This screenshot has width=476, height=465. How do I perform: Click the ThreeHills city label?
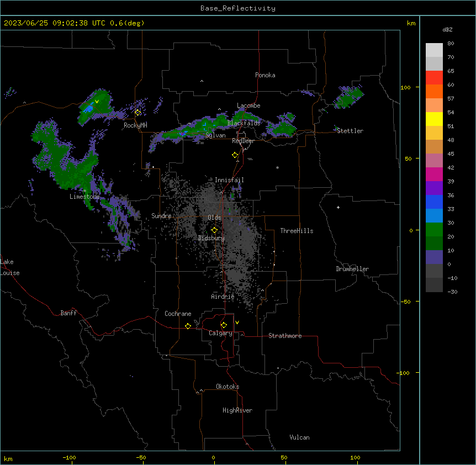pos(297,231)
